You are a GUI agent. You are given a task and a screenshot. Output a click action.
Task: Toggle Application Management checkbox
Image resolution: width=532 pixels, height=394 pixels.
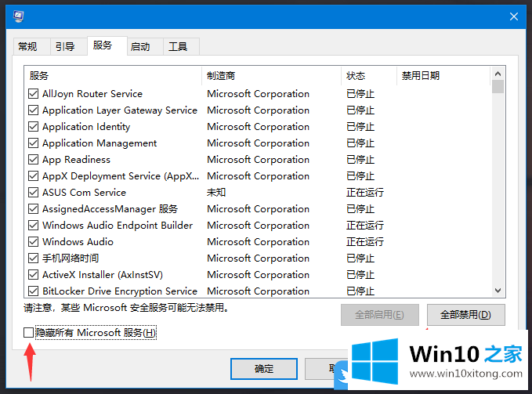(33, 143)
